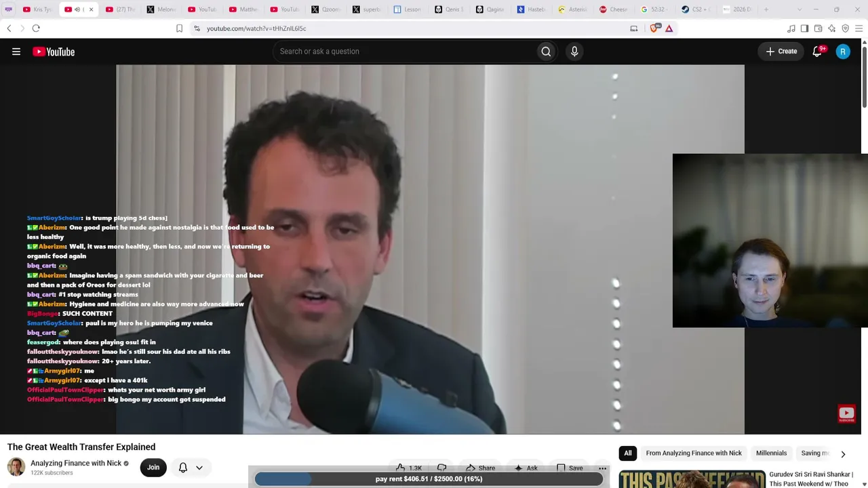Switch to the Kris Tys browser tab
This screenshot has height=488, width=868.
coord(38,9)
